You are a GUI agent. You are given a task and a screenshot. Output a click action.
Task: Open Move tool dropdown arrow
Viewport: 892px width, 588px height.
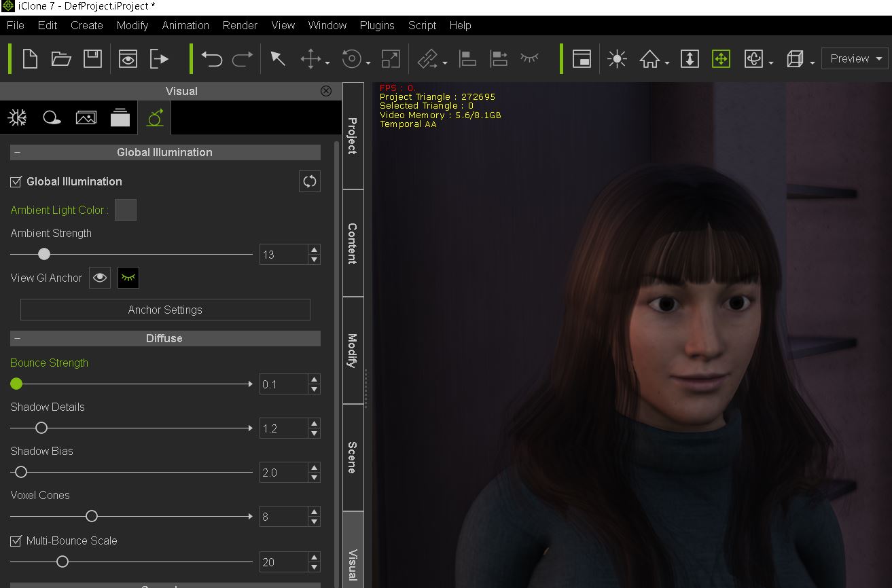[x=327, y=63]
